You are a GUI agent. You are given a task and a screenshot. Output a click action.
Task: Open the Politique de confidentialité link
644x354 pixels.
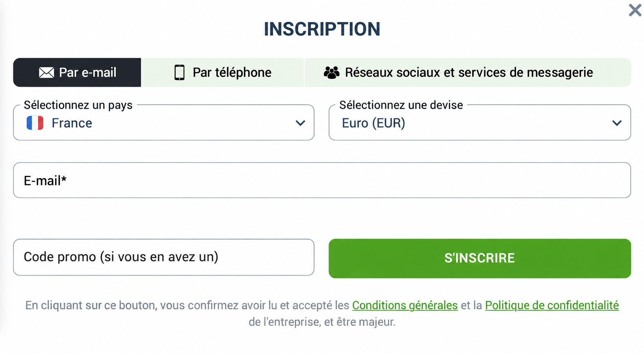click(552, 305)
